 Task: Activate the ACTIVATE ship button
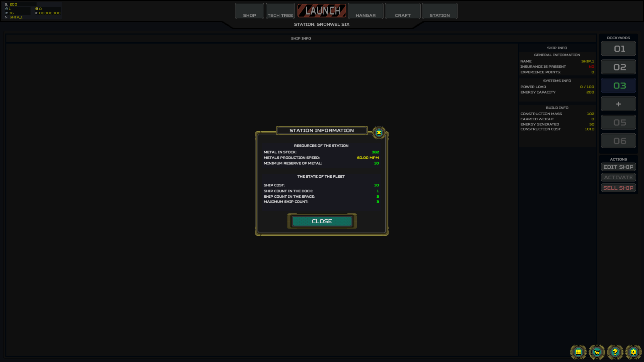(x=619, y=177)
